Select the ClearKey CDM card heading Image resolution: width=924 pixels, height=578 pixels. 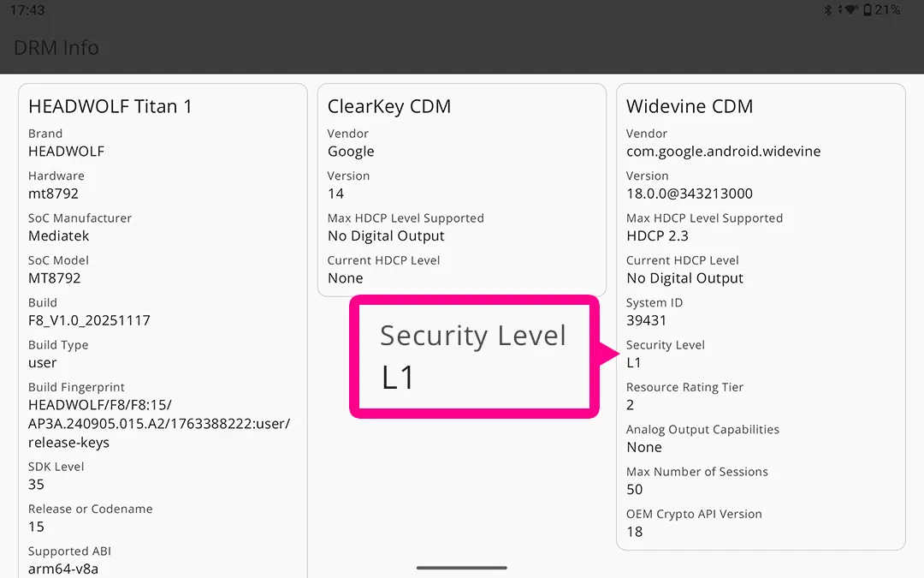[x=389, y=106]
